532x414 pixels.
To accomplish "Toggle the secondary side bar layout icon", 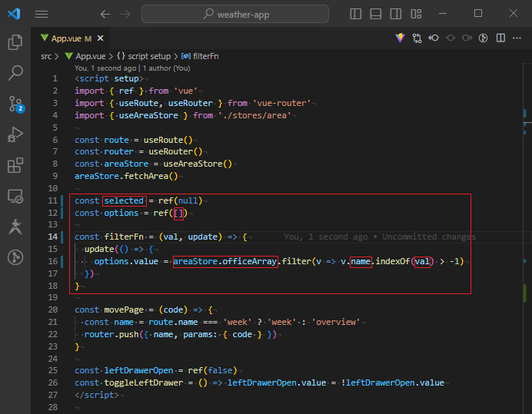I will pyautogui.click(x=396, y=14).
